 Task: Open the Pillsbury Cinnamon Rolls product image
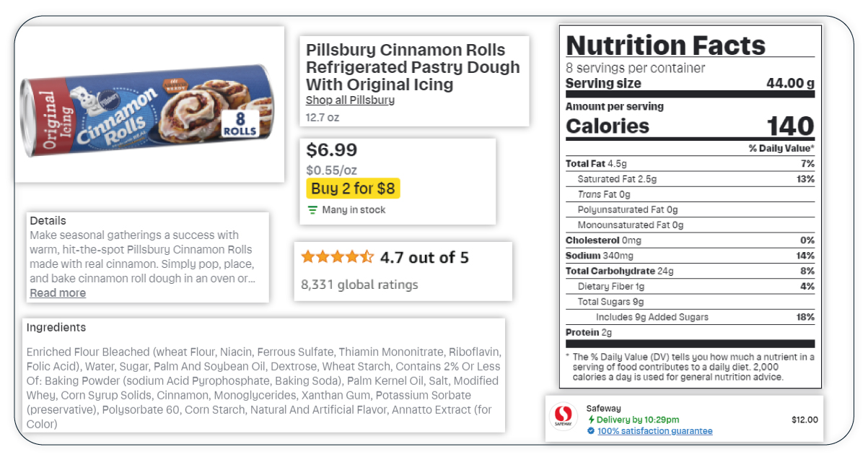pos(149,105)
